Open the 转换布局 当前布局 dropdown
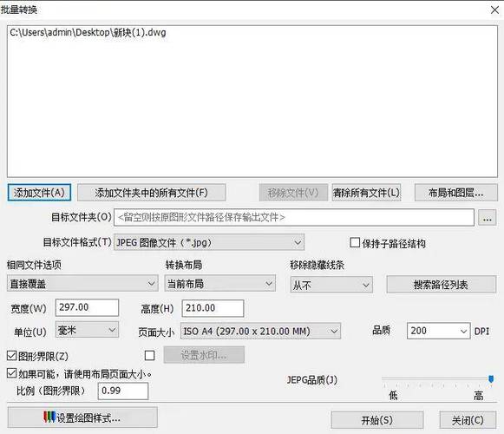 pos(220,284)
